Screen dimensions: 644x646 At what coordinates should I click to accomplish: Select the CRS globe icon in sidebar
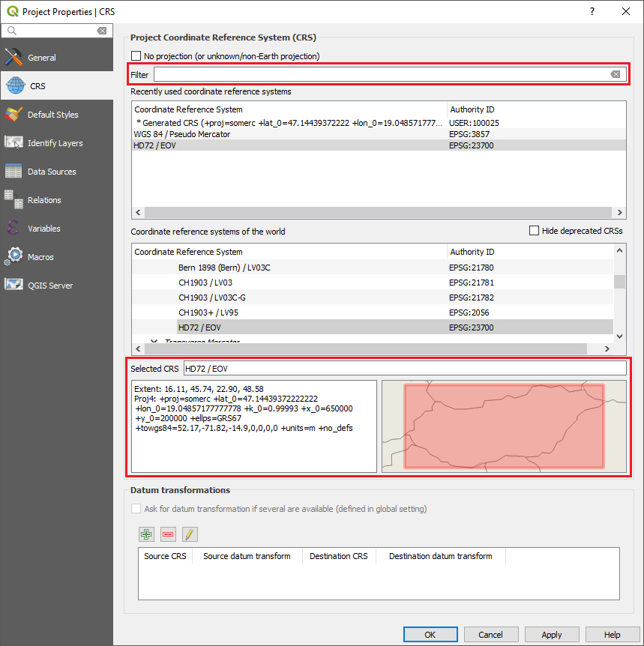click(x=16, y=85)
